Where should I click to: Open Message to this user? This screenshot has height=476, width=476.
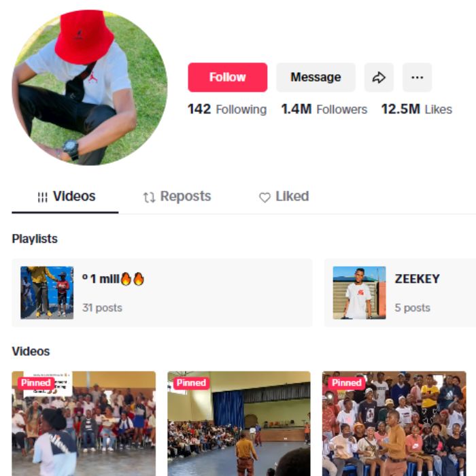316,78
